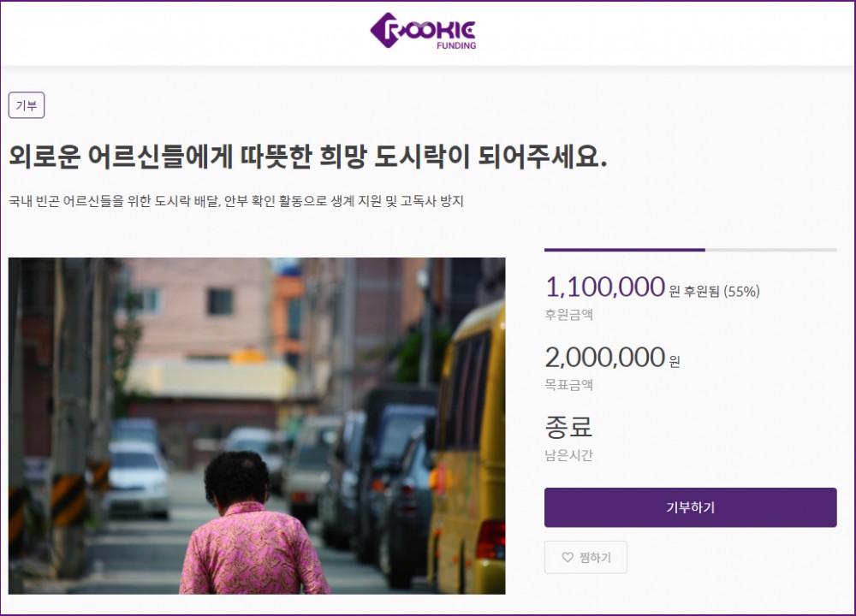Click the 종료 remaining time status
This screenshot has height=616, width=856.
[568, 427]
